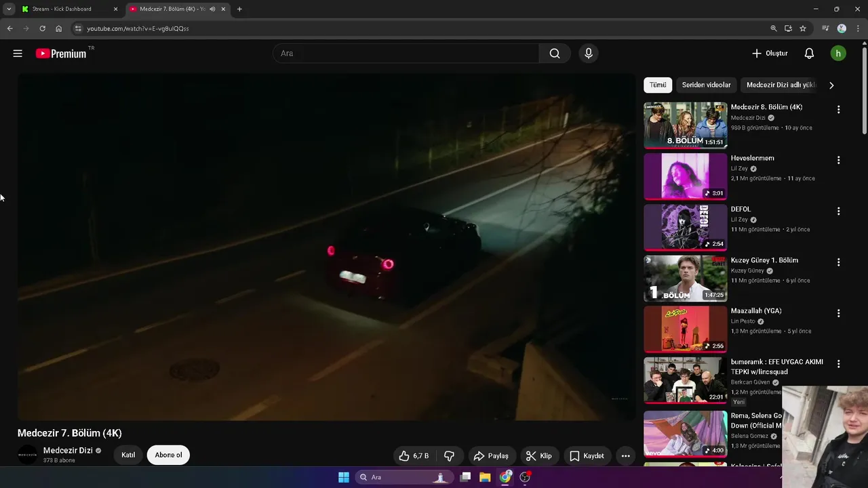
Task: Open File Explorer from taskbar
Action: click(485, 477)
